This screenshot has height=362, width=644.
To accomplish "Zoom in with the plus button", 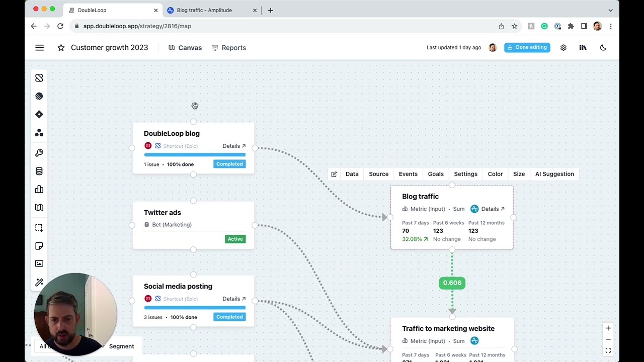I will tap(608, 328).
